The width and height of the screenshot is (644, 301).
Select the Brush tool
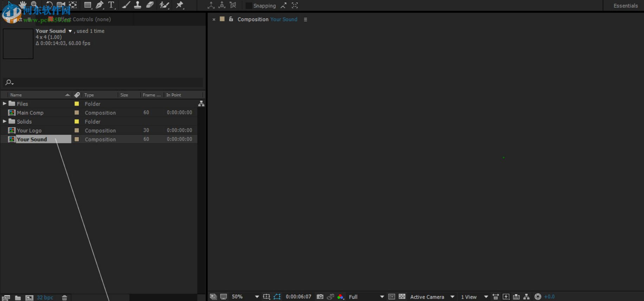pyautogui.click(x=126, y=5)
